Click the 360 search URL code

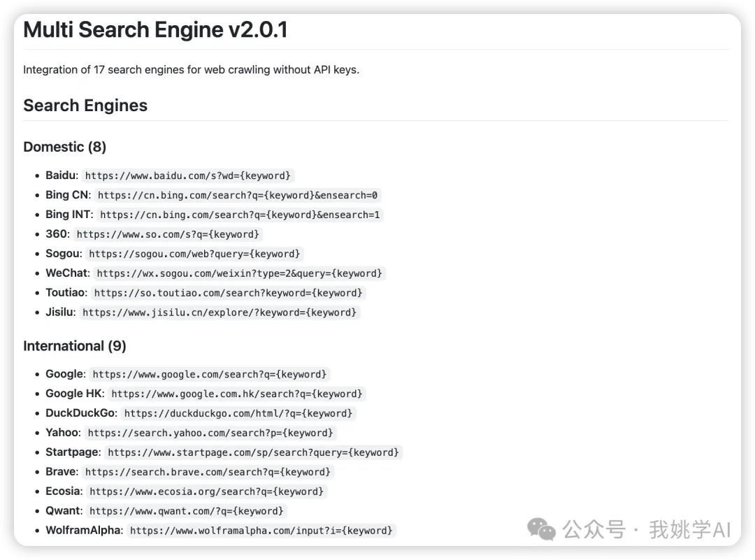click(x=168, y=234)
